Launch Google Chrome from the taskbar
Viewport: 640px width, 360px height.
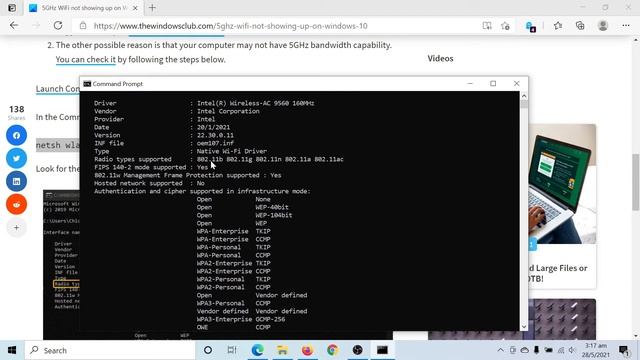(x=332, y=350)
